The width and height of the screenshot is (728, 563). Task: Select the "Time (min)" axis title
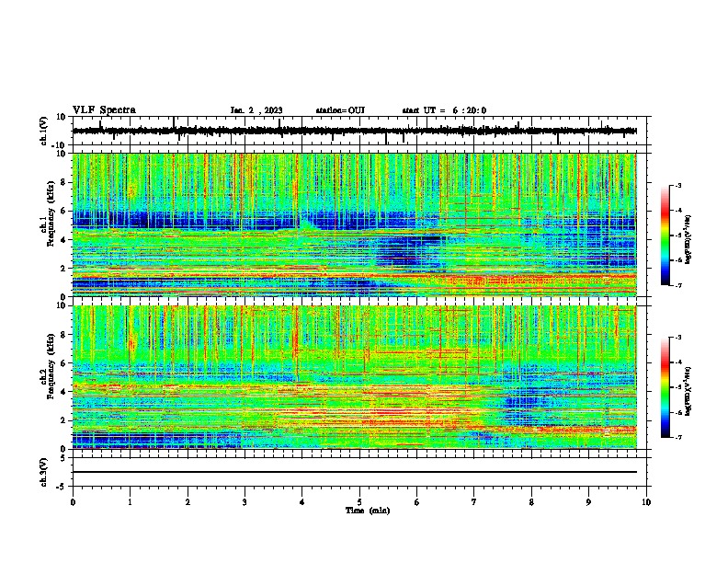coord(368,511)
